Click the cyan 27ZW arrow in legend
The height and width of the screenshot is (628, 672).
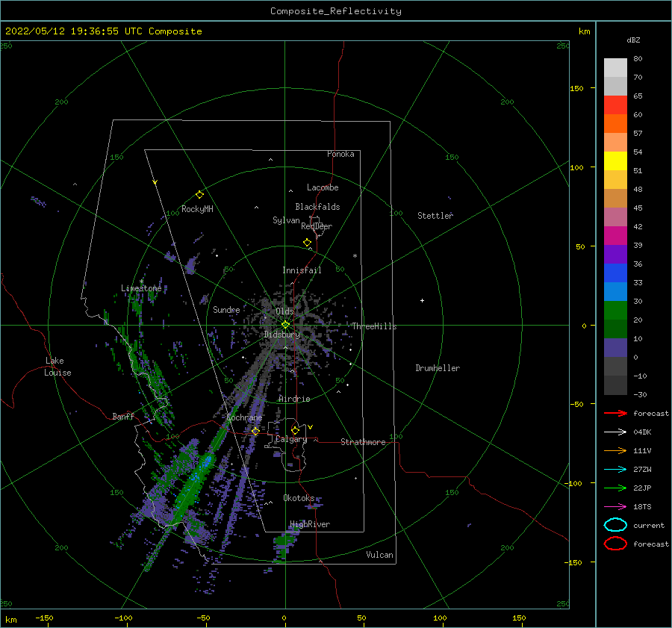coord(615,470)
